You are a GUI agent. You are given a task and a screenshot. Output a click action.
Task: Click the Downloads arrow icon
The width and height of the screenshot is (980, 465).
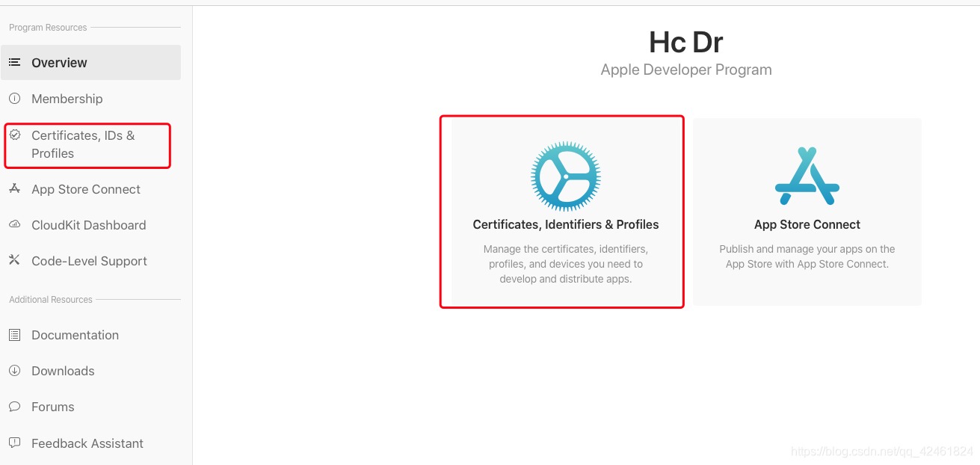click(14, 371)
